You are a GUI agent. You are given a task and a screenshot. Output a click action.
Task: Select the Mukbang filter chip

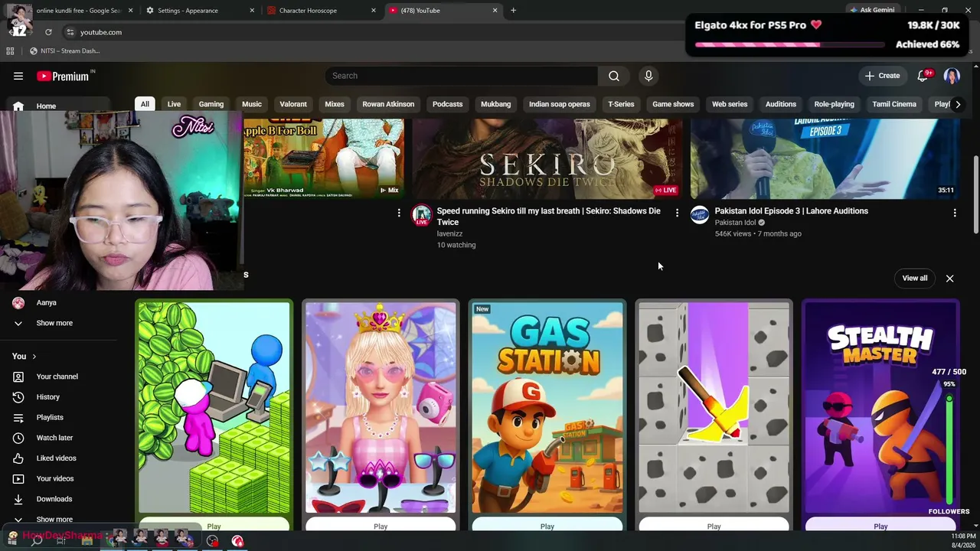point(496,104)
